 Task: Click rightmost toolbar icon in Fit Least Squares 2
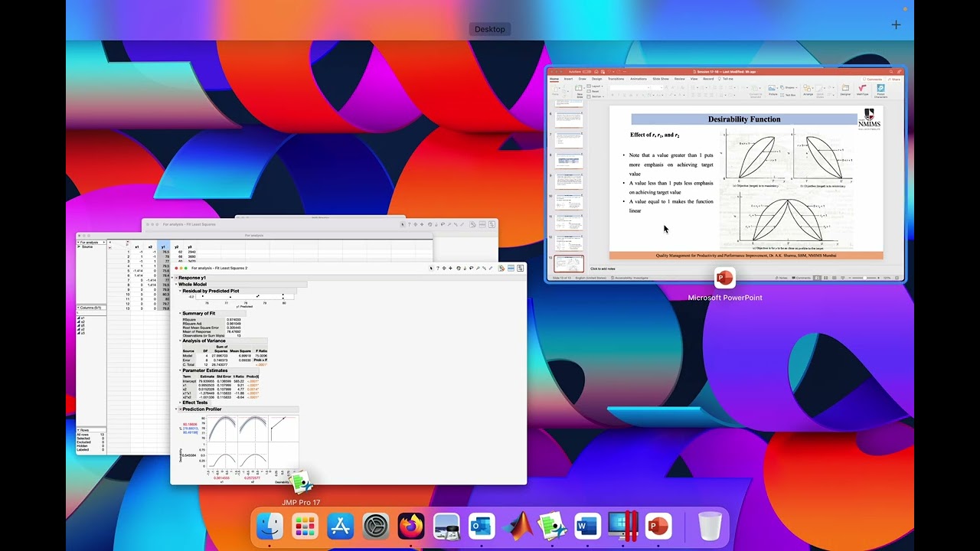[520, 269]
